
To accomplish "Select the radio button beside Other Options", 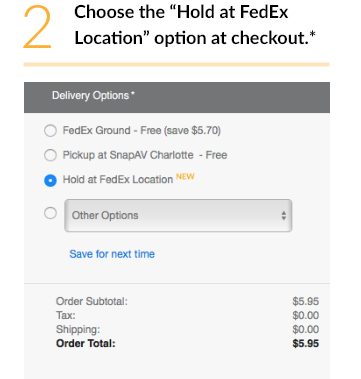I will pos(50,213).
